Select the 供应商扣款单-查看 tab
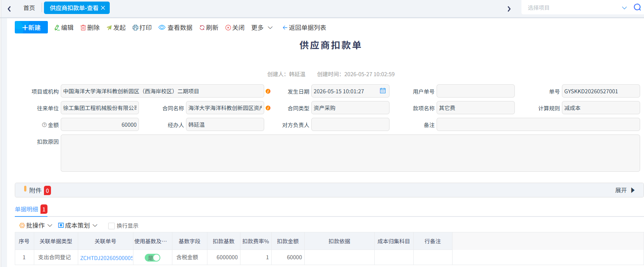Screen dimensions: 644x267 [x=74, y=8]
